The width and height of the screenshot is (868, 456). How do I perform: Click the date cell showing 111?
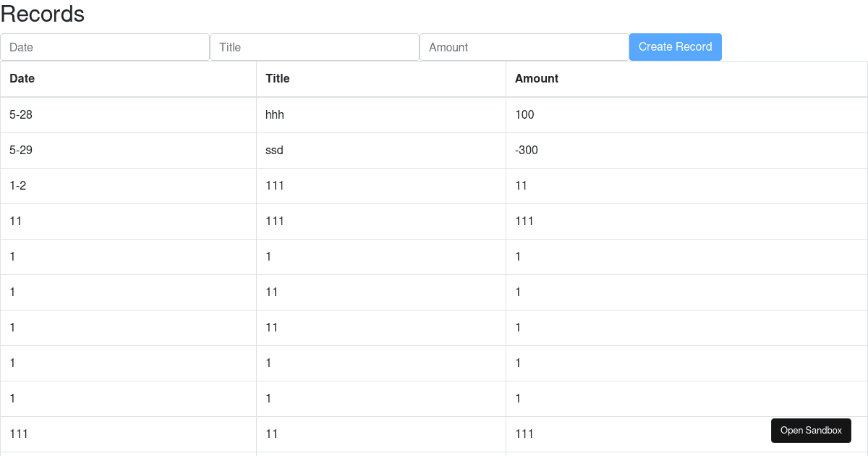19,434
